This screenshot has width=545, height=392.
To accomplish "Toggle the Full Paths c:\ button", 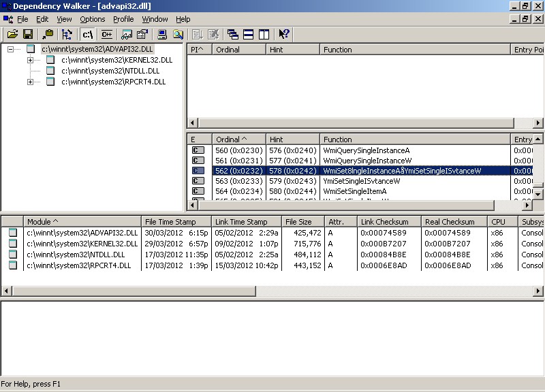I will pos(88,34).
